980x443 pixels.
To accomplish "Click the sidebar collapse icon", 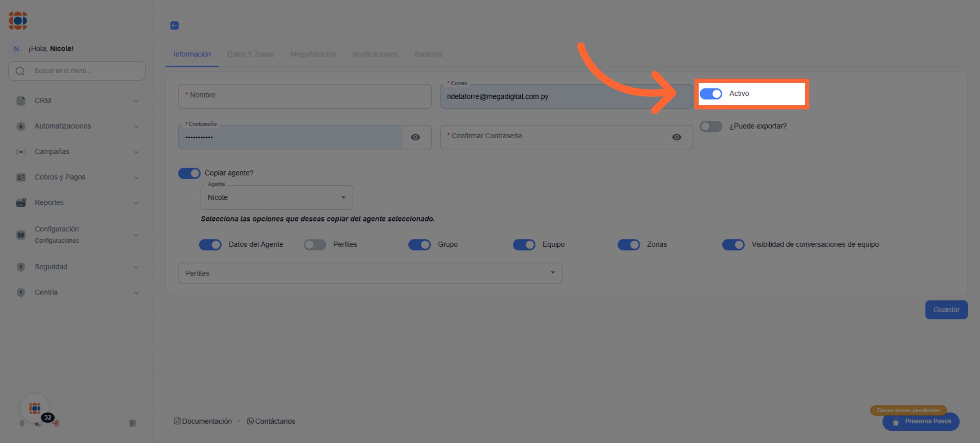I will 133,423.
